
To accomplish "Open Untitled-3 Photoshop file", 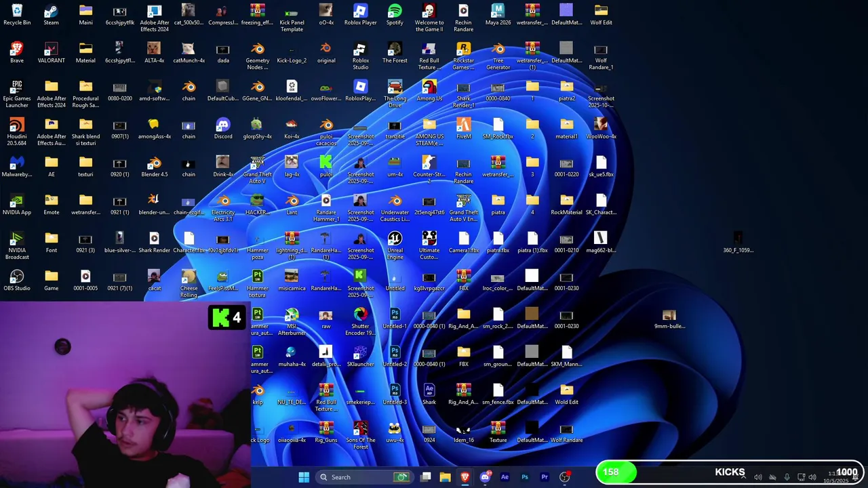I will click(395, 394).
